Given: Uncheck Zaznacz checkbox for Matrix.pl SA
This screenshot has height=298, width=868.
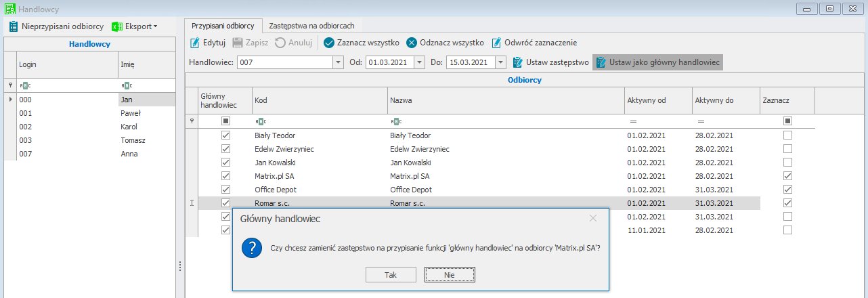Looking at the screenshot, I should tap(787, 176).
